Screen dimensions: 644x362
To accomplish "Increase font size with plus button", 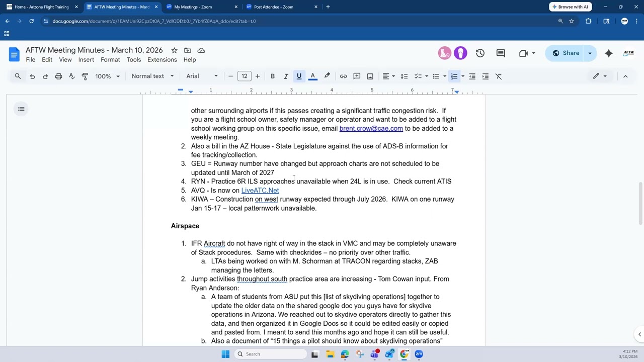I will point(258,76).
